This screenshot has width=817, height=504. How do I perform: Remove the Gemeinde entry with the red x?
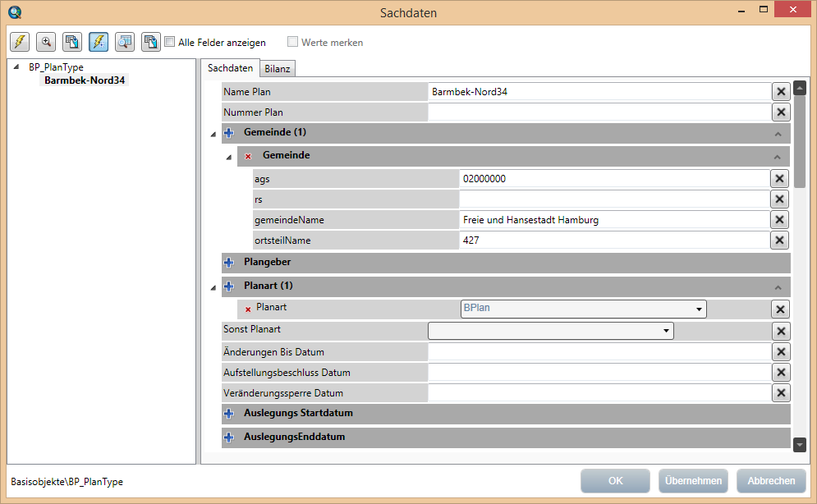[248, 156]
